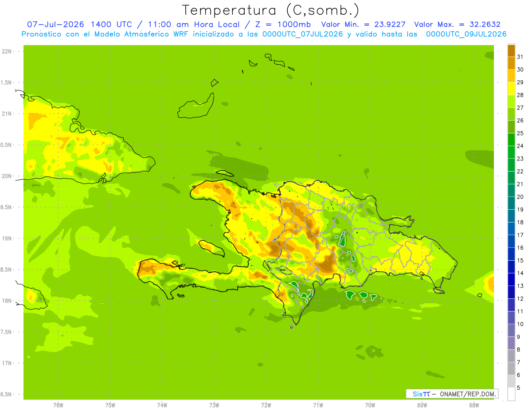Image resolution: width=532 pixels, height=411 pixels.
Task: Click the legend value '24'
Action: pos(520,146)
